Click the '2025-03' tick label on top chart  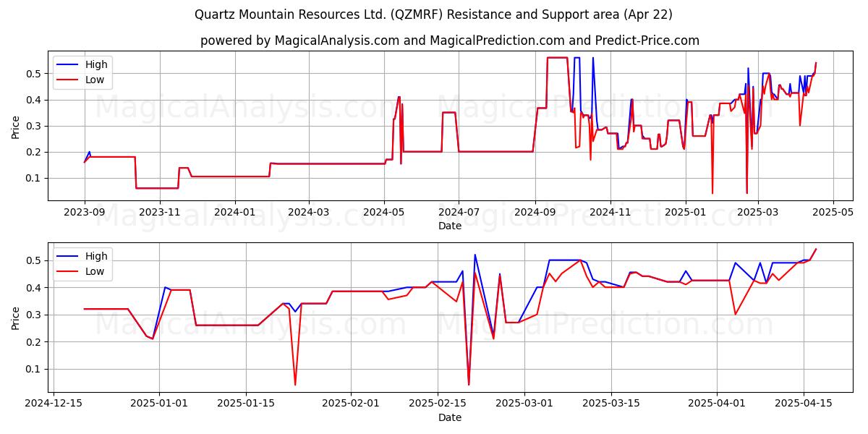(x=758, y=213)
